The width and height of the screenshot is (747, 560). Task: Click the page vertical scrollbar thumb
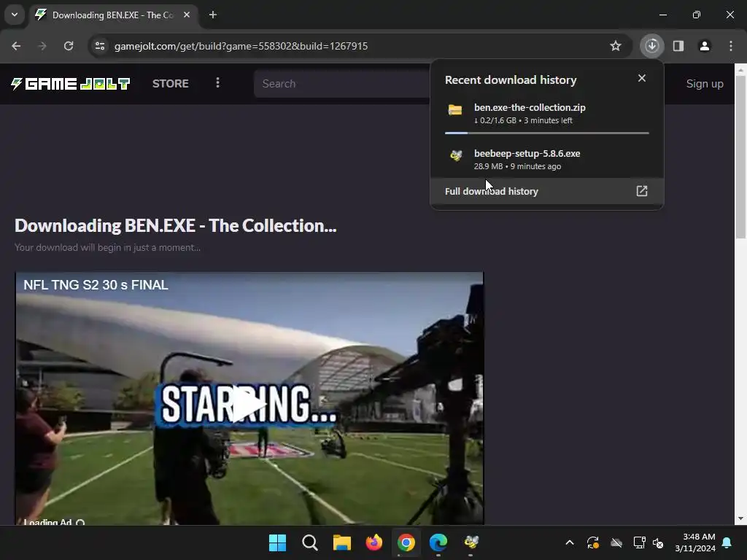pos(740,157)
